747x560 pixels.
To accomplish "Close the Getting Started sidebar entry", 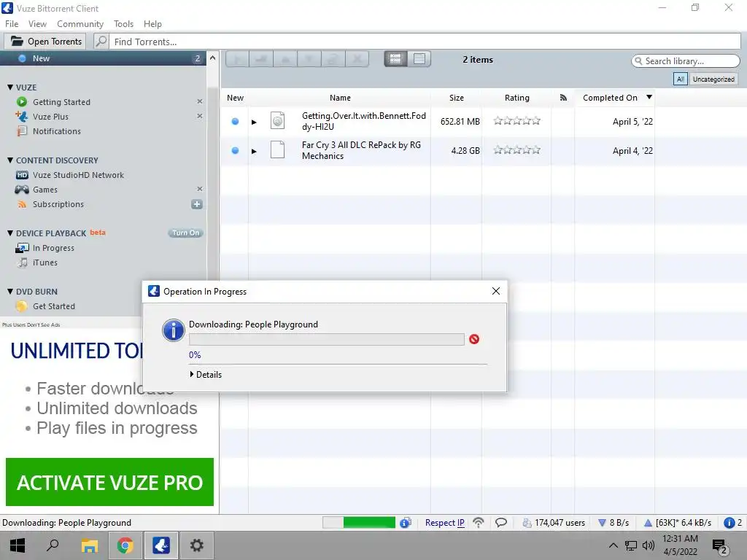I will pyautogui.click(x=200, y=101).
